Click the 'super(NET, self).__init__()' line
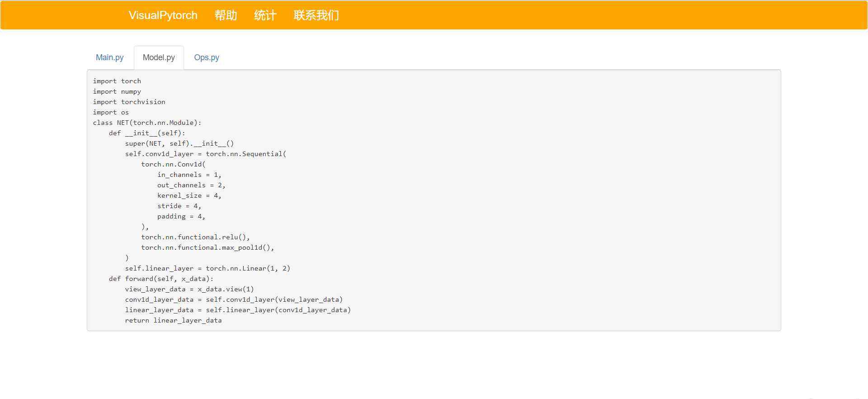This screenshot has width=868, height=399. (x=179, y=143)
